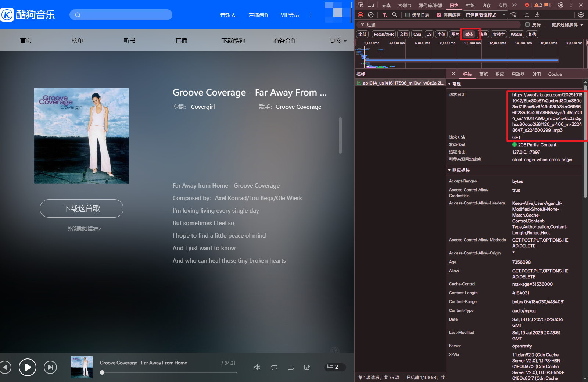Expand the 更多过滤条件 dropdown
Viewport: 588px width, 382px height.
click(567, 25)
